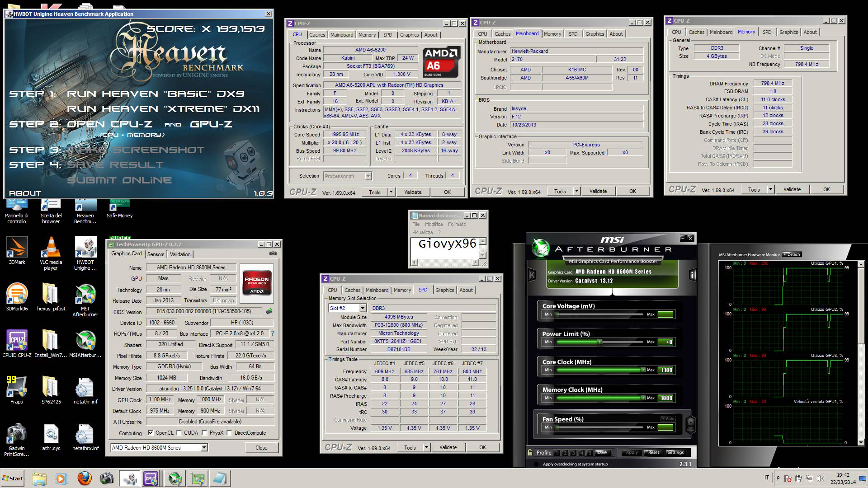This screenshot has height=488, width=868.
Task: Toggle the CUDA checkbox in GPU-Z
Action: pos(179,433)
